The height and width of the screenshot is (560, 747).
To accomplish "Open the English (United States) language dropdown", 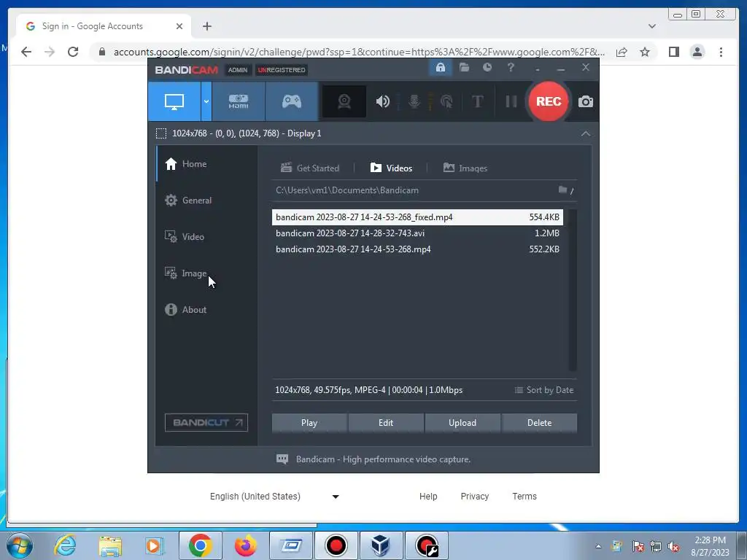I will 274,496.
